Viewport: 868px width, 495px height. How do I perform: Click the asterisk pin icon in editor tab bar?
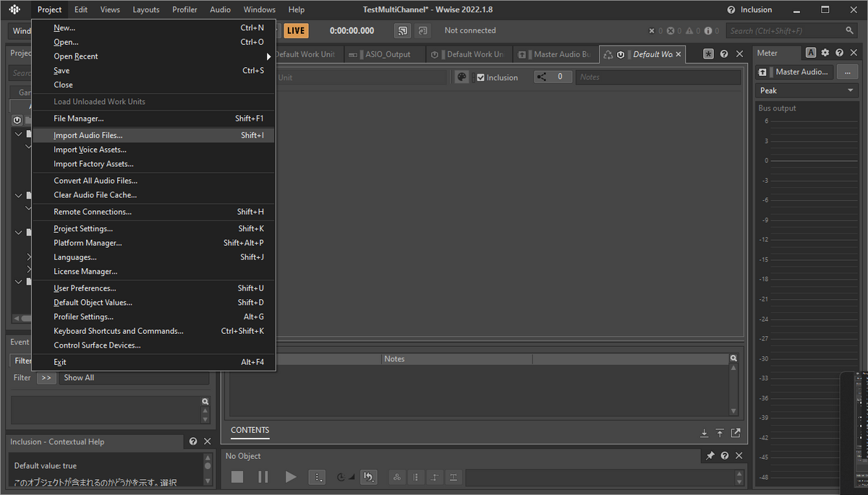(708, 54)
